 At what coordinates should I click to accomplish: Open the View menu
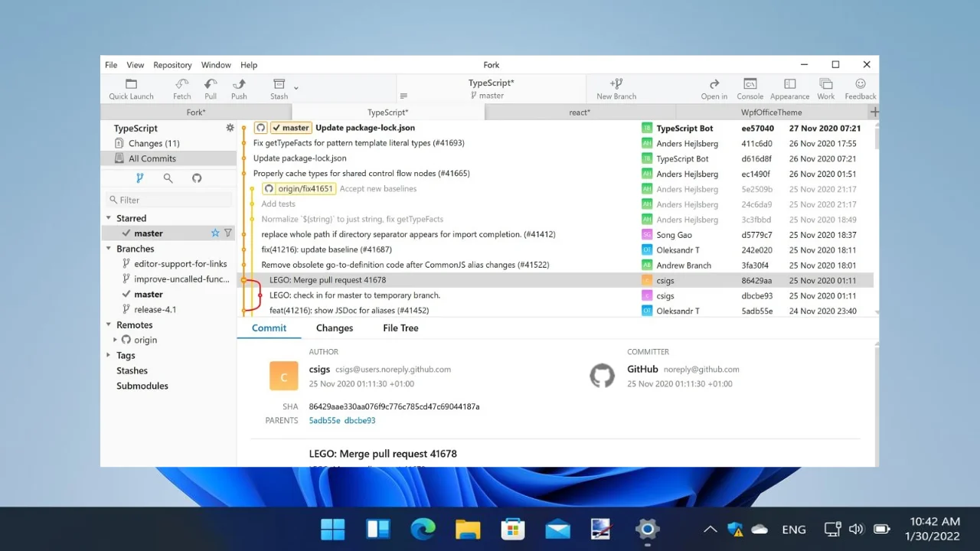(136, 65)
